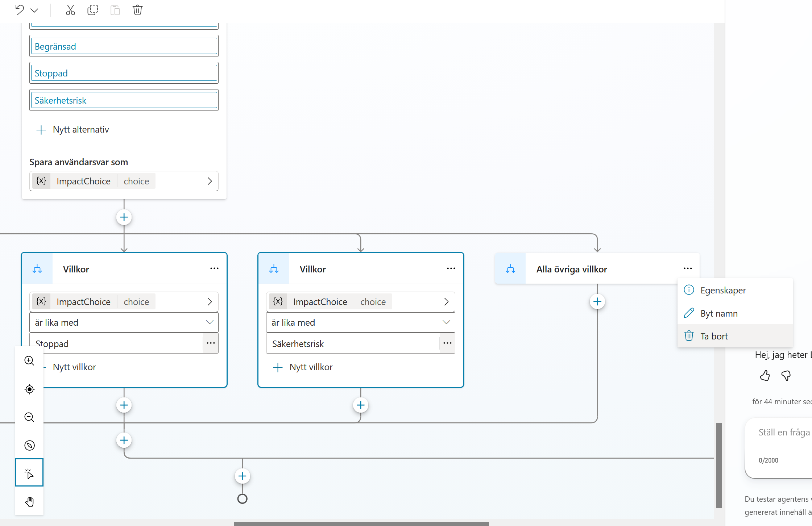Click the ellipsis beside Säkerhetsrisk value

447,343
